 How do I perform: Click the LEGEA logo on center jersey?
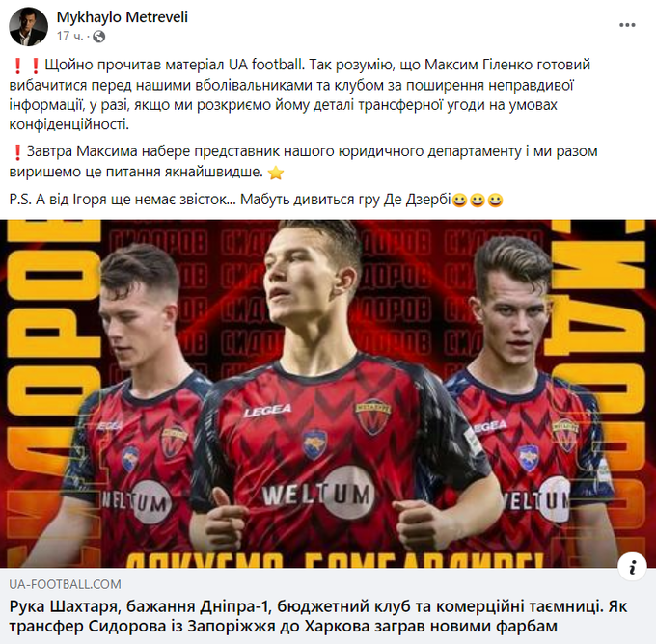(268, 411)
